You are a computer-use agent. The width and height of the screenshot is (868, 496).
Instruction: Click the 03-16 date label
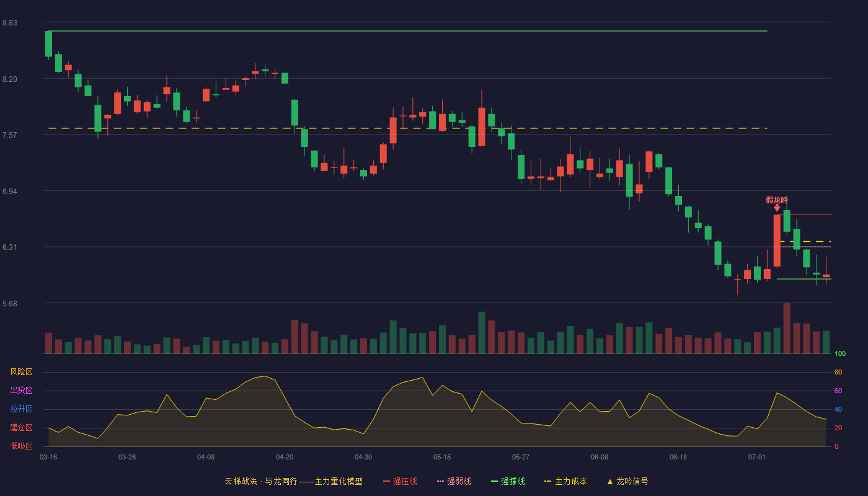click(x=48, y=457)
